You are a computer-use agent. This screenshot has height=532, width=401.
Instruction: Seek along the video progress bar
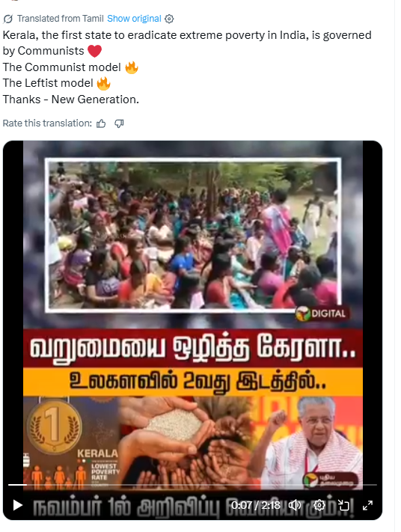click(192, 485)
